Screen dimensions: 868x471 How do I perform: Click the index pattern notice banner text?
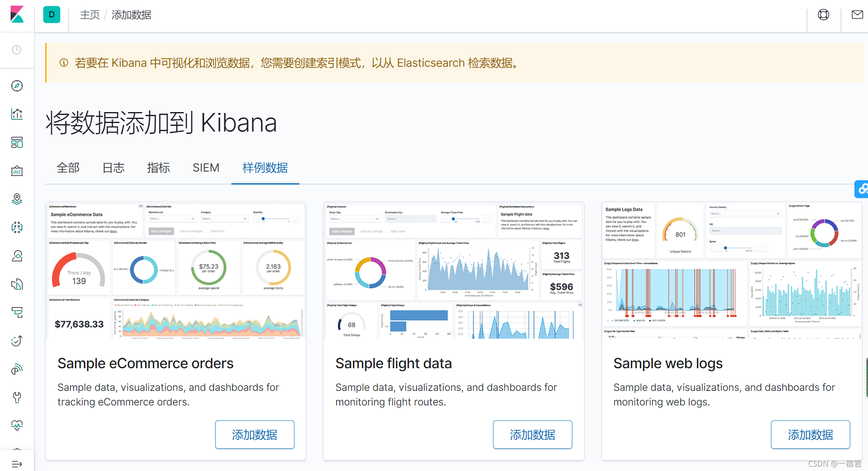[x=296, y=63]
